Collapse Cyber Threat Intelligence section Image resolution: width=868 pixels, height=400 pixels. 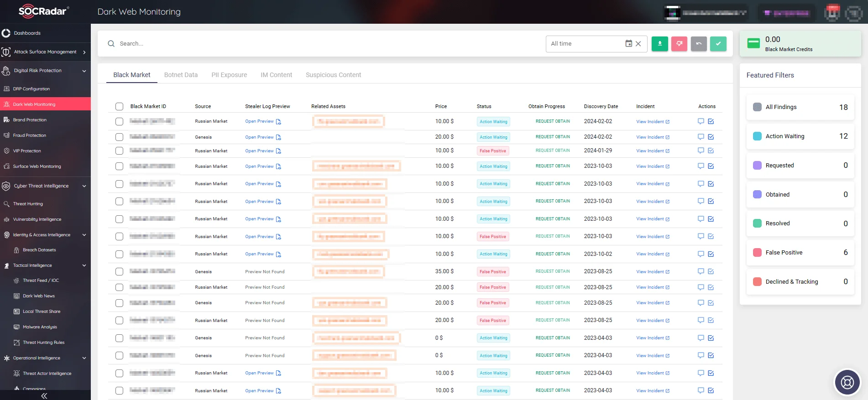(x=84, y=186)
